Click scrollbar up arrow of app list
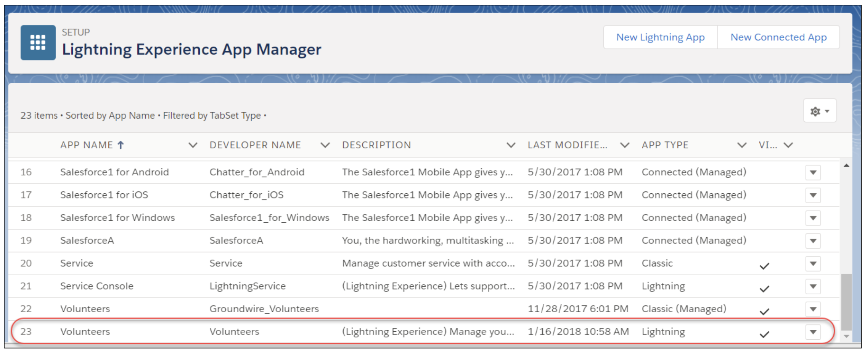This screenshot has height=354, width=868. coord(846,165)
